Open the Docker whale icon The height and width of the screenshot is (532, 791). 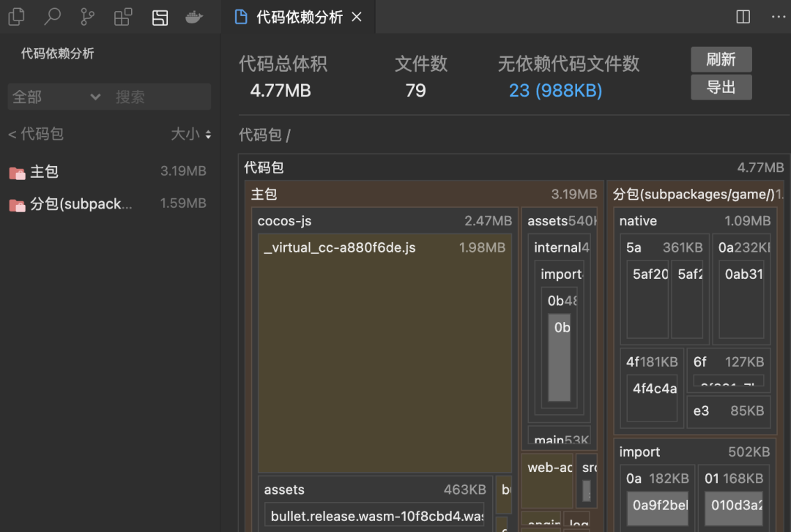coord(193,16)
